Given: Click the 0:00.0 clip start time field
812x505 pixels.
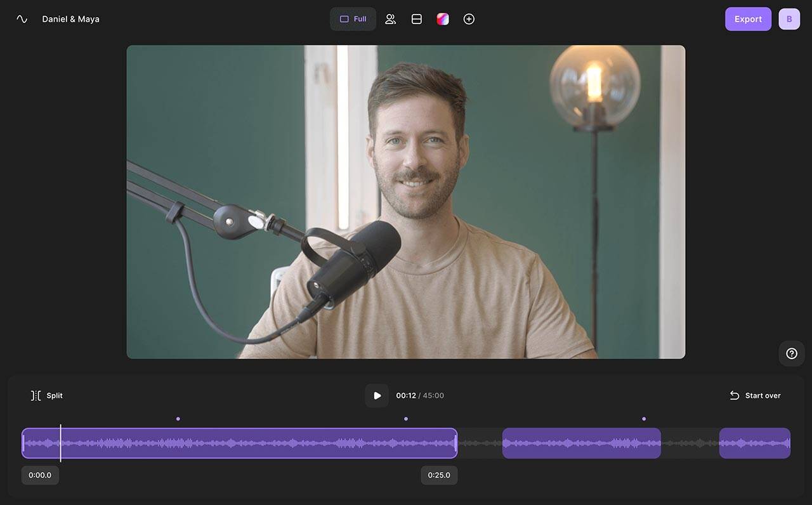Looking at the screenshot, I should [x=40, y=475].
